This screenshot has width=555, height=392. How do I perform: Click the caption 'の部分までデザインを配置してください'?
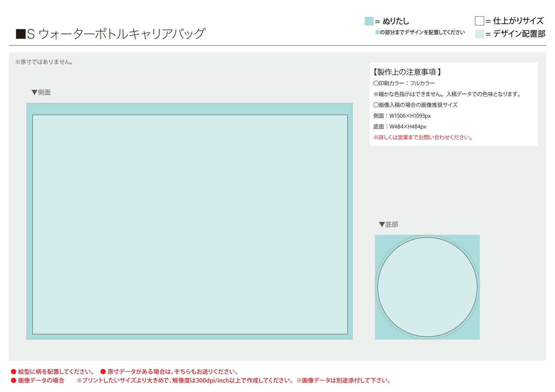click(x=422, y=32)
